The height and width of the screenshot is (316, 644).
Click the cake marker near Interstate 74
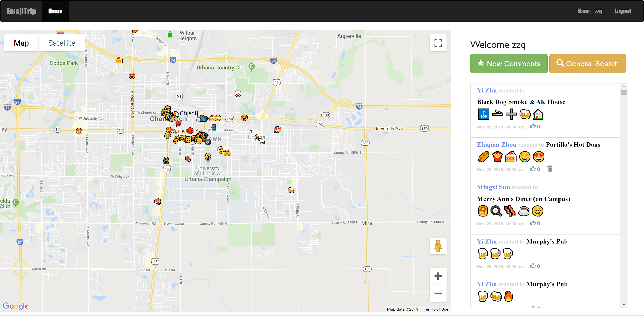click(x=119, y=60)
